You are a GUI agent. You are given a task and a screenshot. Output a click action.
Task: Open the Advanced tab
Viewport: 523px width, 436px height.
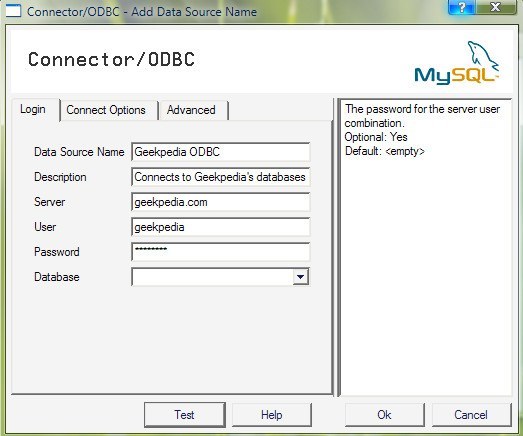tap(191, 110)
